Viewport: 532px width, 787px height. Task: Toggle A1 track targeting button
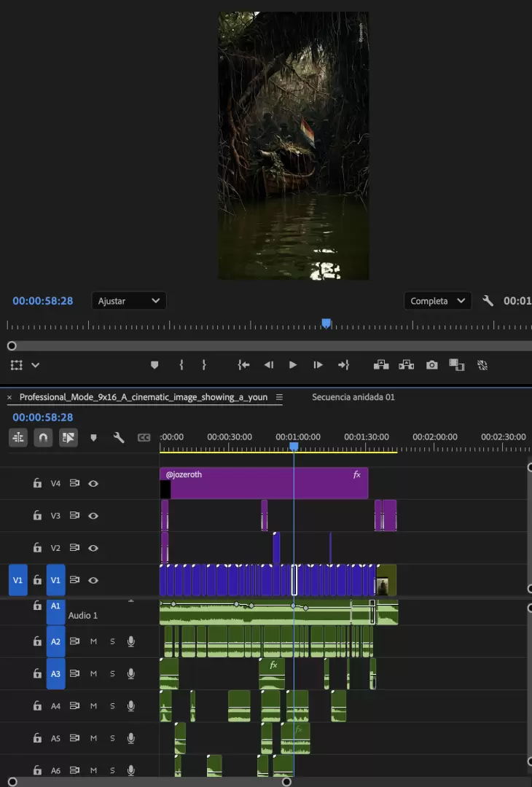coord(55,612)
